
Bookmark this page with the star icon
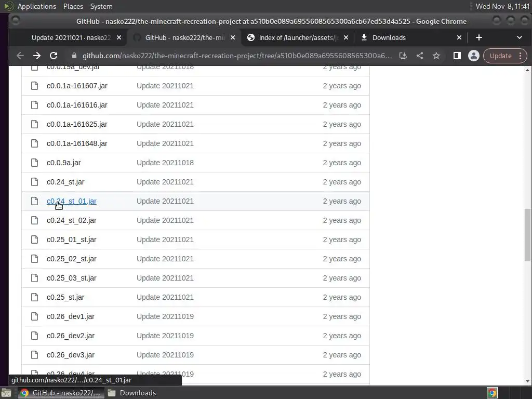436,56
